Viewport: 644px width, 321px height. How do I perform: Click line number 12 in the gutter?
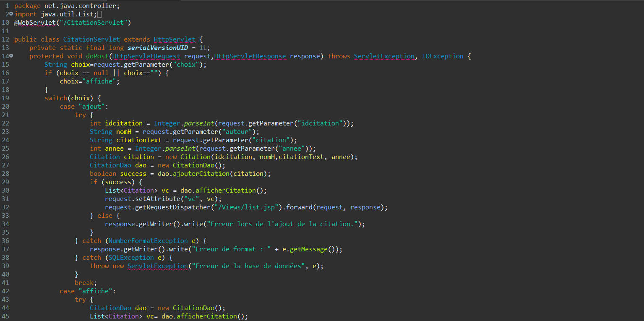[5, 39]
